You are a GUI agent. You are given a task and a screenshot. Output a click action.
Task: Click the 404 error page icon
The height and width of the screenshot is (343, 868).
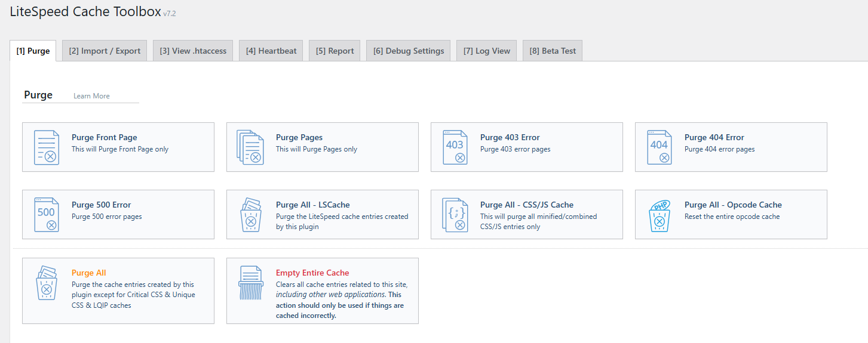pos(659,147)
